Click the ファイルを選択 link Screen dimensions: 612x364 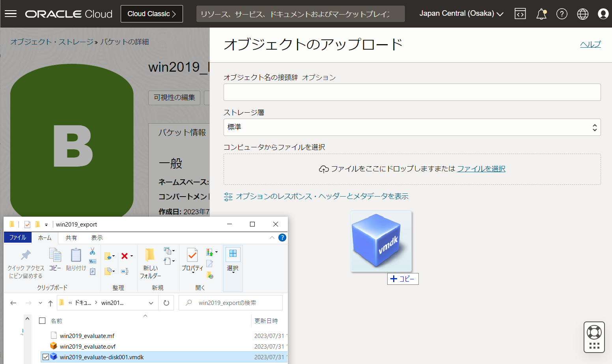tap(481, 169)
